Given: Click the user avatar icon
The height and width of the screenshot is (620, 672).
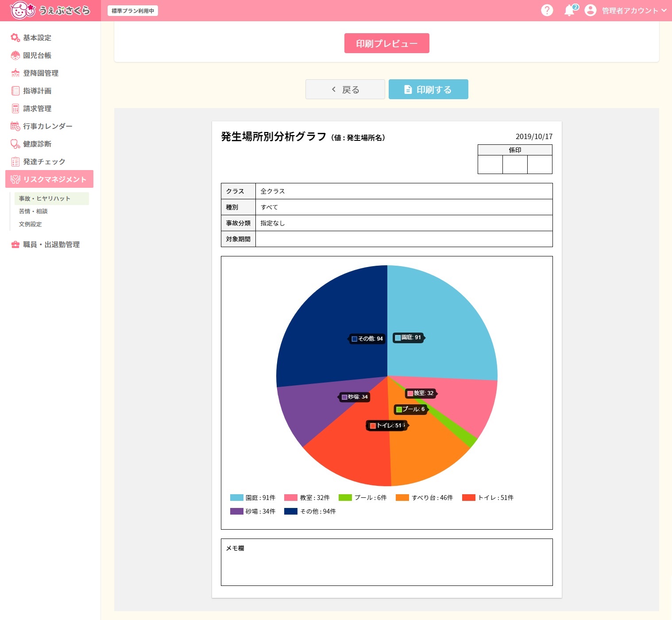Looking at the screenshot, I should tap(591, 10).
